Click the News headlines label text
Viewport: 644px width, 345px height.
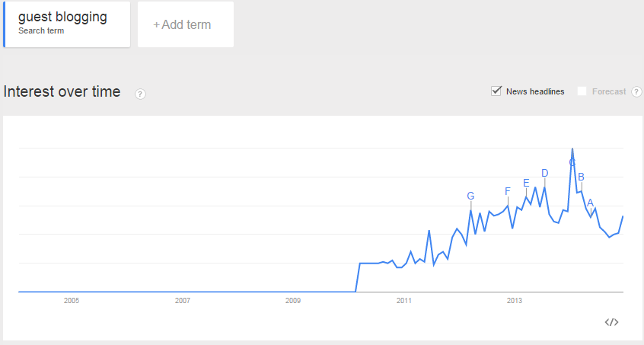[x=535, y=91]
